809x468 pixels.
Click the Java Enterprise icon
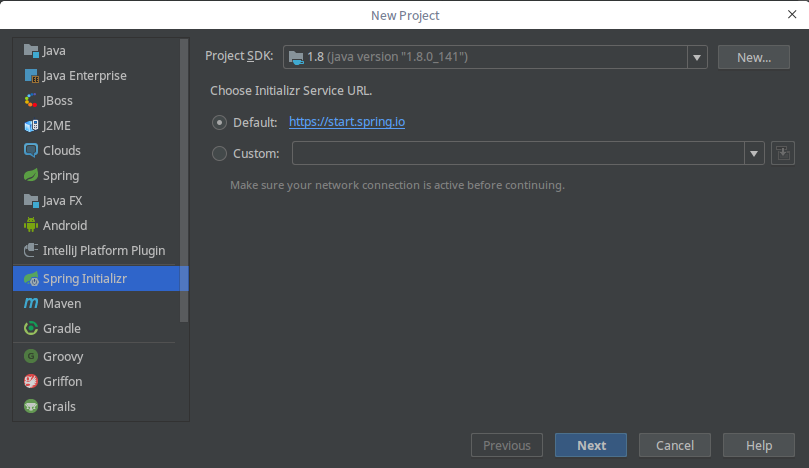(31, 76)
